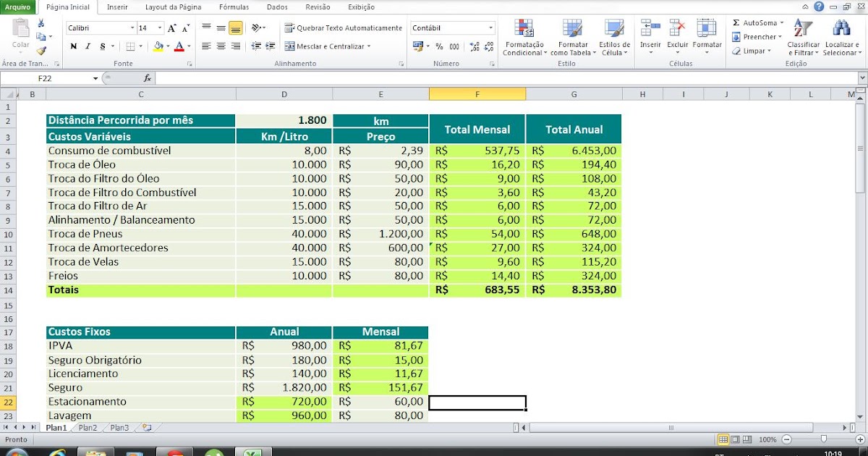Switch to Dados ribbon tab
Image resolution: width=868 pixels, height=456 pixels.
(277, 7)
